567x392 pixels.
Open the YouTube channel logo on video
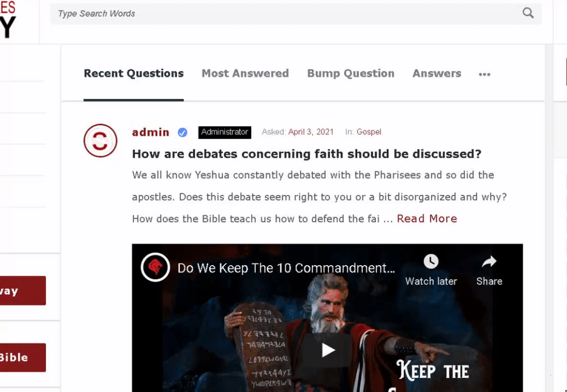coord(155,267)
